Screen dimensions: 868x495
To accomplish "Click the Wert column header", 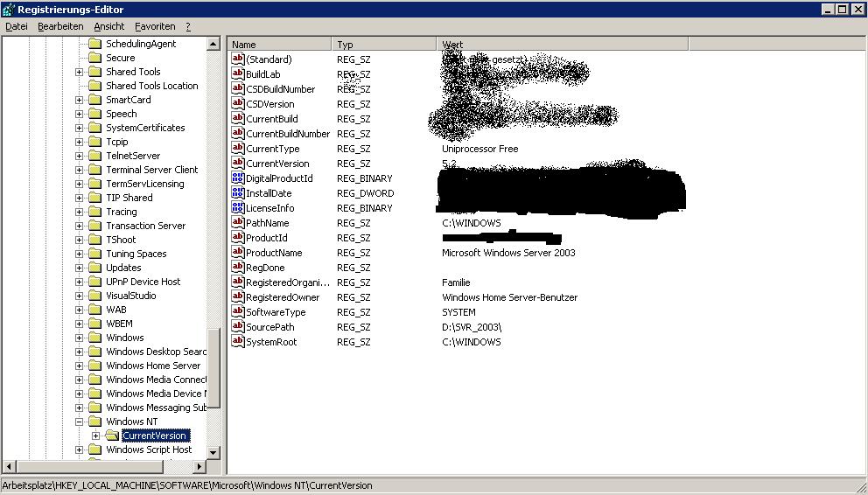I will tap(563, 45).
